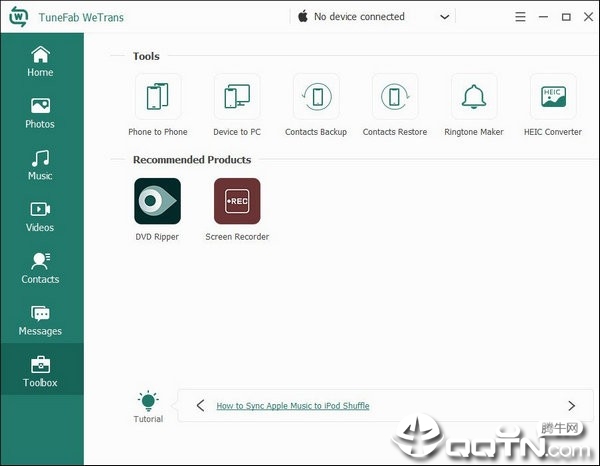This screenshot has height=466, width=600.
Task: Click the DVD Ripper product icon
Action: click(x=157, y=201)
